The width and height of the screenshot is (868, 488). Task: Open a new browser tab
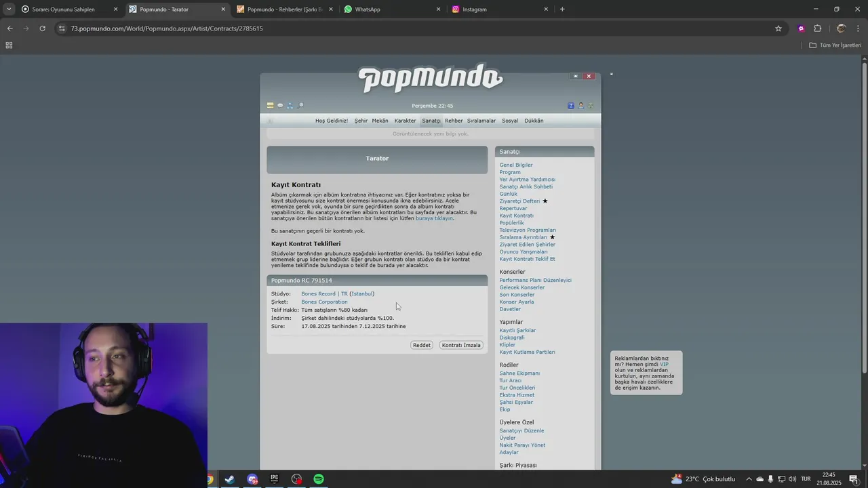tap(562, 9)
